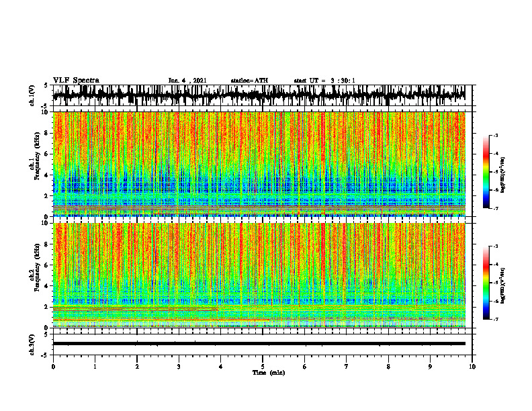Click time-axis tick label "4"

pos(221,367)
